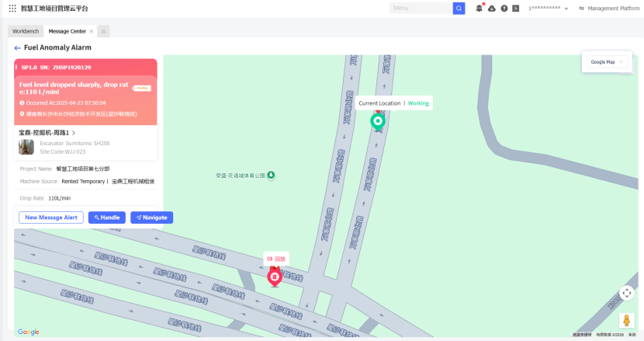Click the red alarm location marker
644x341 pixels.
[274, 277]
